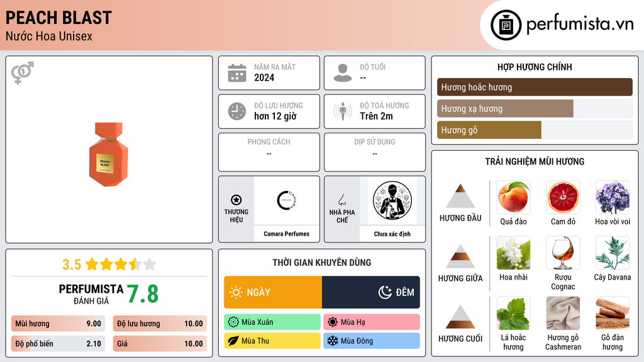644x362 pixels.
Task: Click the sun icon in Mùa Hạ
Action: 333,322
